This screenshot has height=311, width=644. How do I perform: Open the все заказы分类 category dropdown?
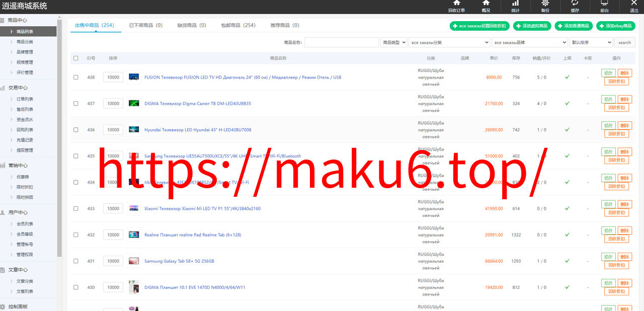[x=449, y=42]
